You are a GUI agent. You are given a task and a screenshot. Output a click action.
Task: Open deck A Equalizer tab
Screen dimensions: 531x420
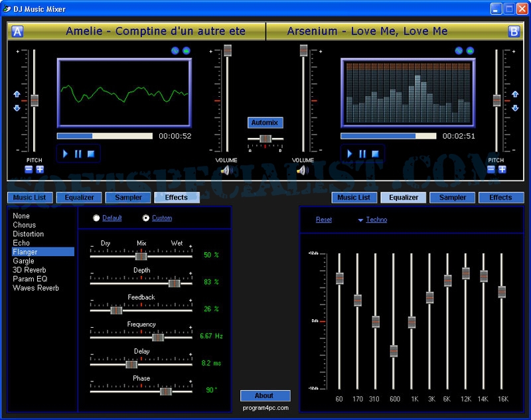(79, 197)
